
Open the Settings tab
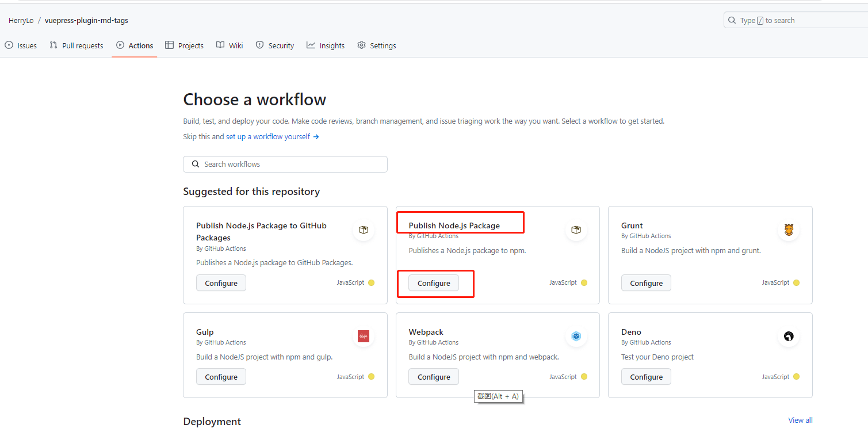[x=377, y=45]
